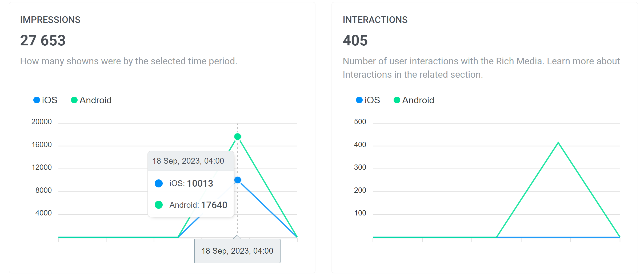Click the IMPRESSIONS card heading

(x=50, y=20)
